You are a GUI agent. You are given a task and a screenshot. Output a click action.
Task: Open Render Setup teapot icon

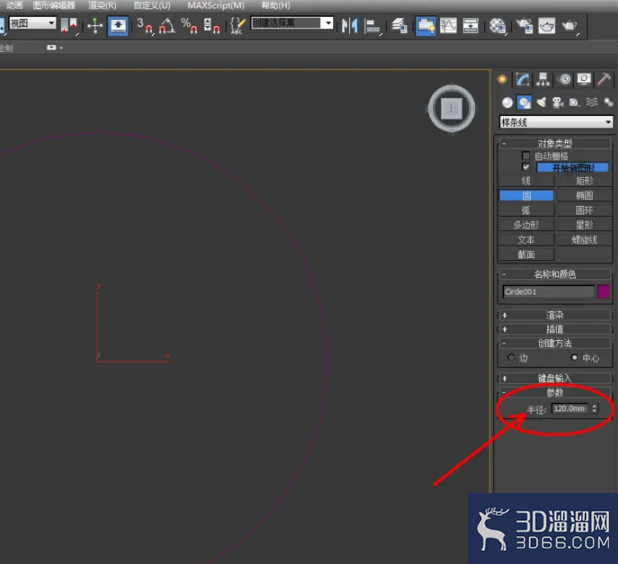(x=525, y=26)
